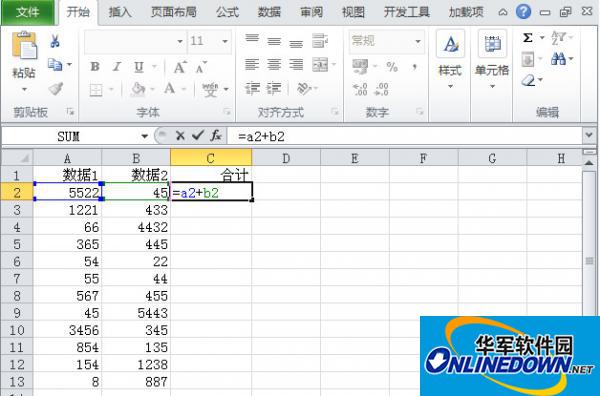Click the phonetic guide 變 icon
Image resolution: width=600 pixels, height=396 pixels.
(x=210, y=90)
